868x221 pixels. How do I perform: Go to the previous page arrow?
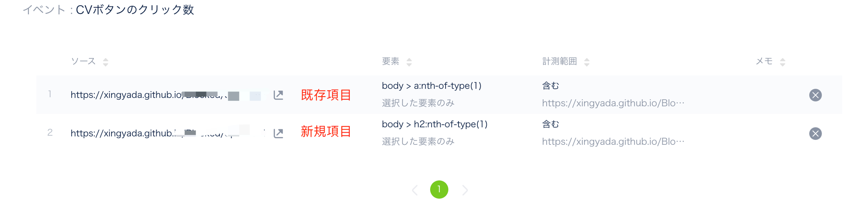pos(415,190)
